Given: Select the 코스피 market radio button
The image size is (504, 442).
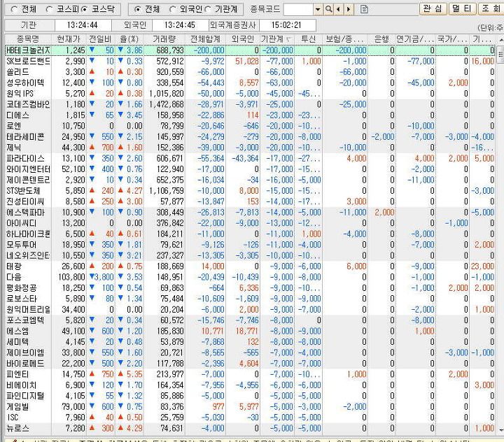Looking at the screenshot, I should [49, 9].
